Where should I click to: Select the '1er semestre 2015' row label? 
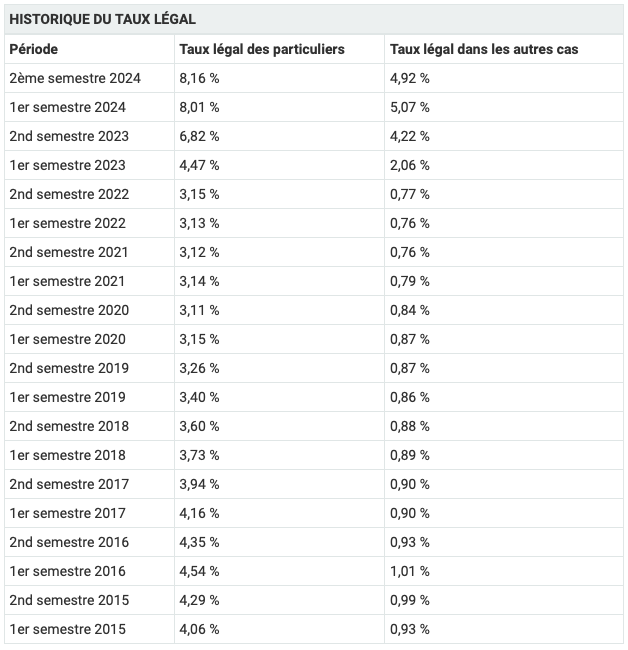68,629
